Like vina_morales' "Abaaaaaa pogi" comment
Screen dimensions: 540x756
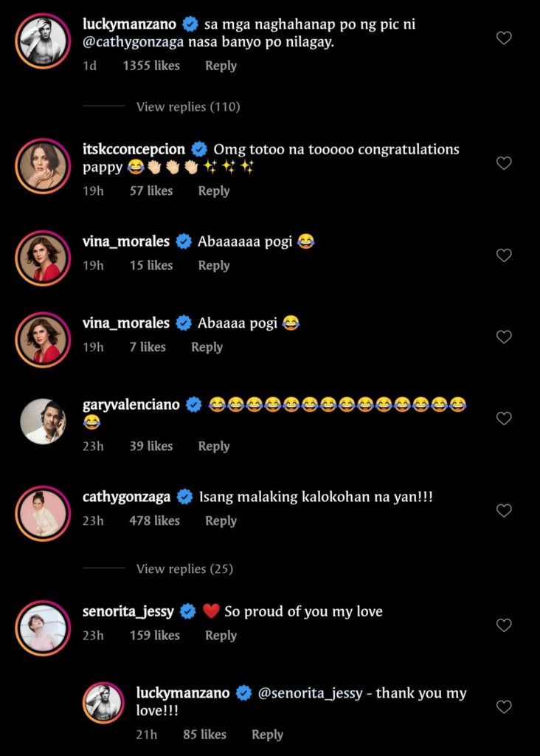(x=504, y=255)
